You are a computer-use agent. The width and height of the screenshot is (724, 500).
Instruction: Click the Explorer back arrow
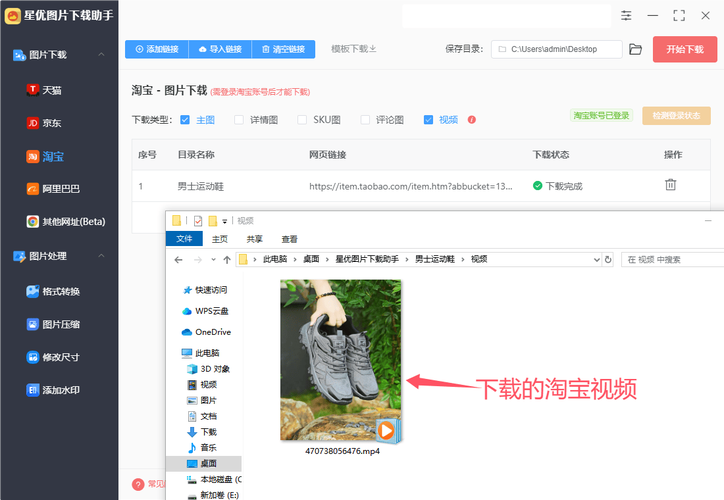(179, 259)
